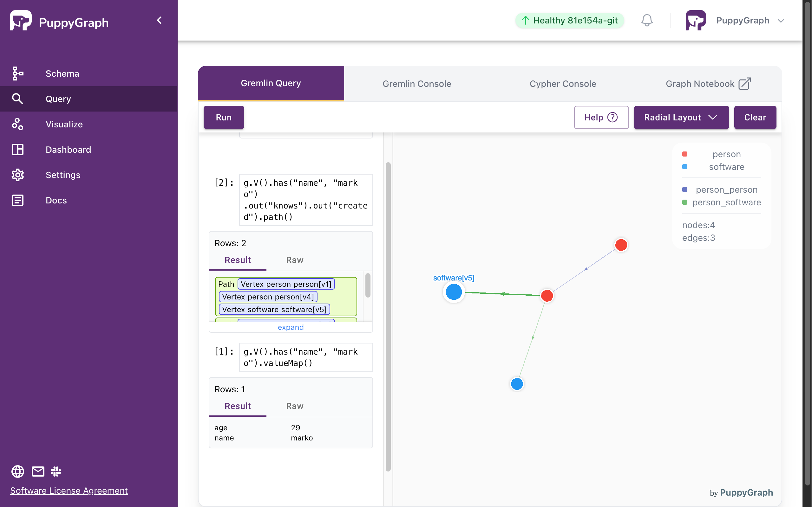Click the Clear button to reset graph
Screen dimensions: 812x507
tap(755, 117)
